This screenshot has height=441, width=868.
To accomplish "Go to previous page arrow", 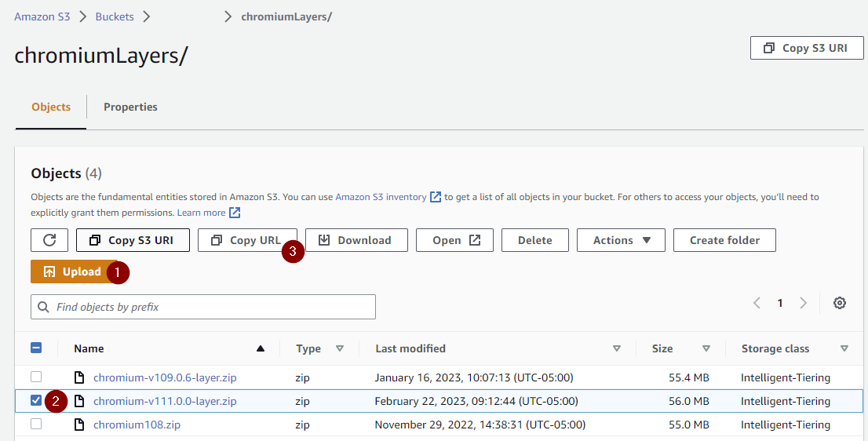I will 757,303.
